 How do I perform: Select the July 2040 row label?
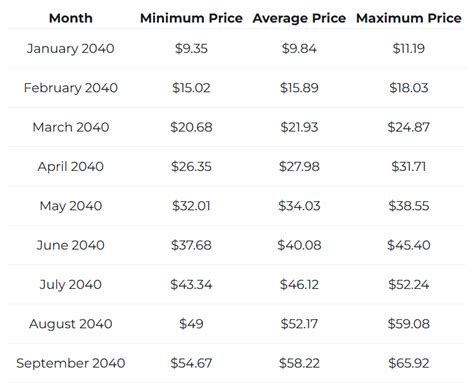click(71, 285)
